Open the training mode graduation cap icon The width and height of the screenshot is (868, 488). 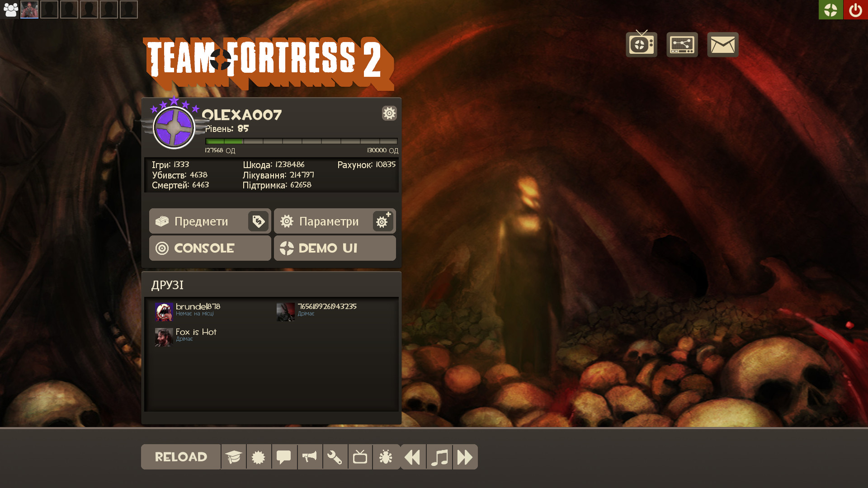[x=233, y=457]
